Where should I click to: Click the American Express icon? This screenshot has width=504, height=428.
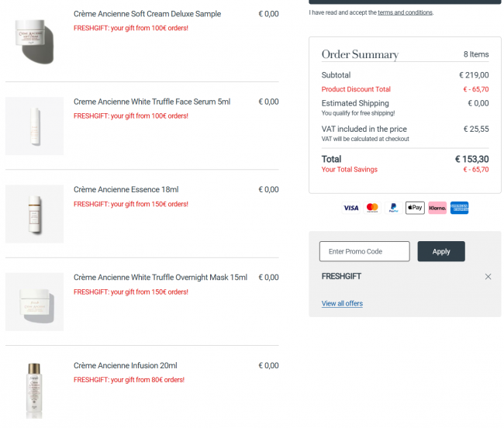coord(459,208)
